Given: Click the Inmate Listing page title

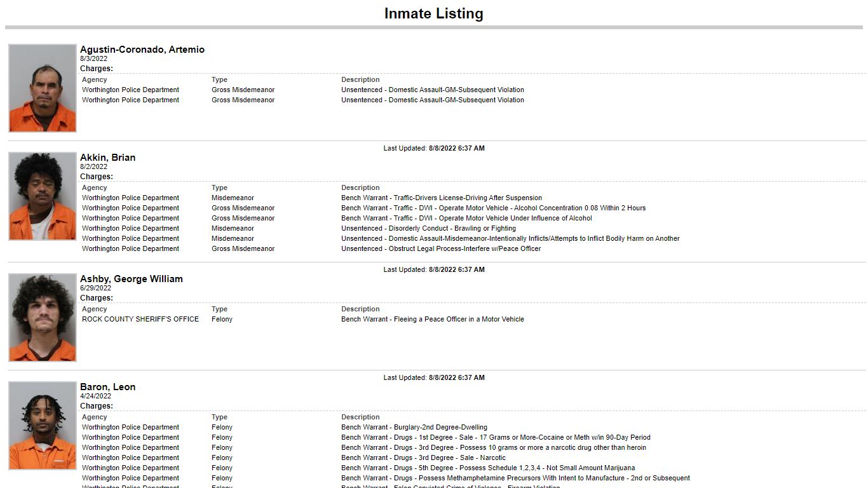Looking at the screenshot, I should (x=433, y=13).
